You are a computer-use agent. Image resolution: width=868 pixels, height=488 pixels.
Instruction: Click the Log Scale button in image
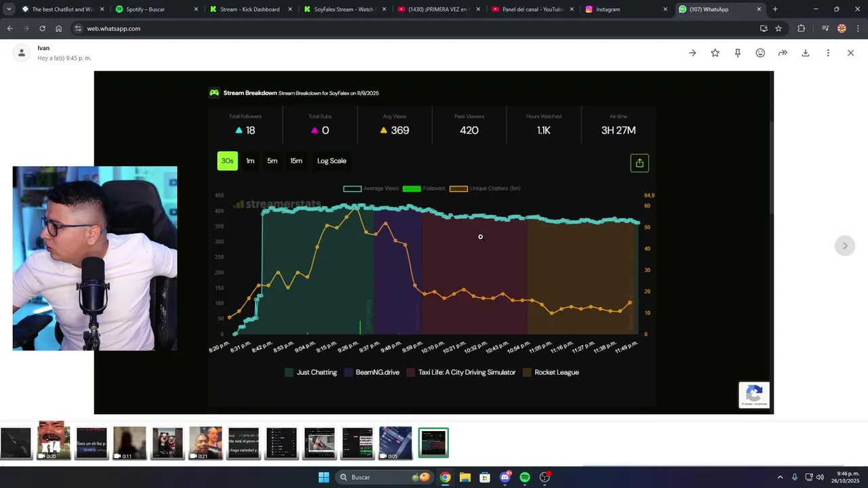click(x=332, y=161)
